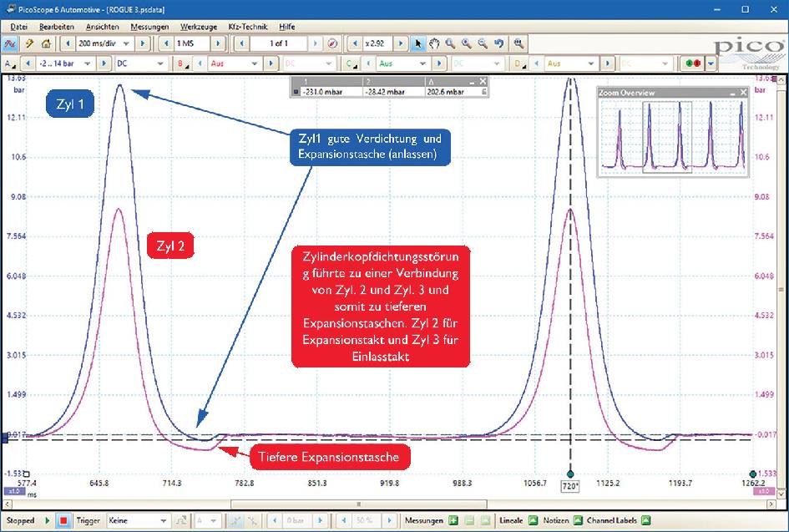Click the undo zoom arrow icon
The width and height of the screenshot is (789, 532).
click(x=499, y=43)
